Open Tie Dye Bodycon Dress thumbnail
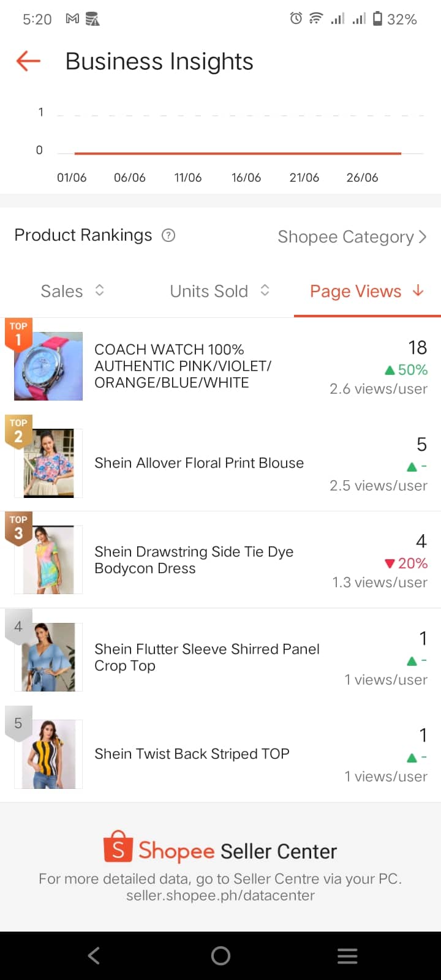This screenshot has width=441, height=980. click(x=48, y=560)
